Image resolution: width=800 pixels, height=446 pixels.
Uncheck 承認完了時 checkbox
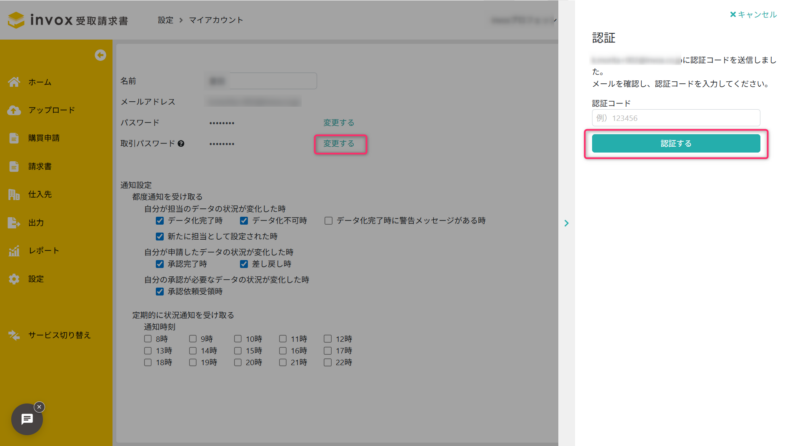click(160, 264)
